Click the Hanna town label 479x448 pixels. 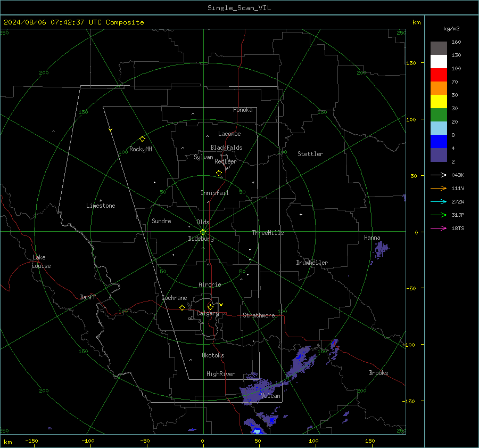pyautogui.click(x=372, y=238)
